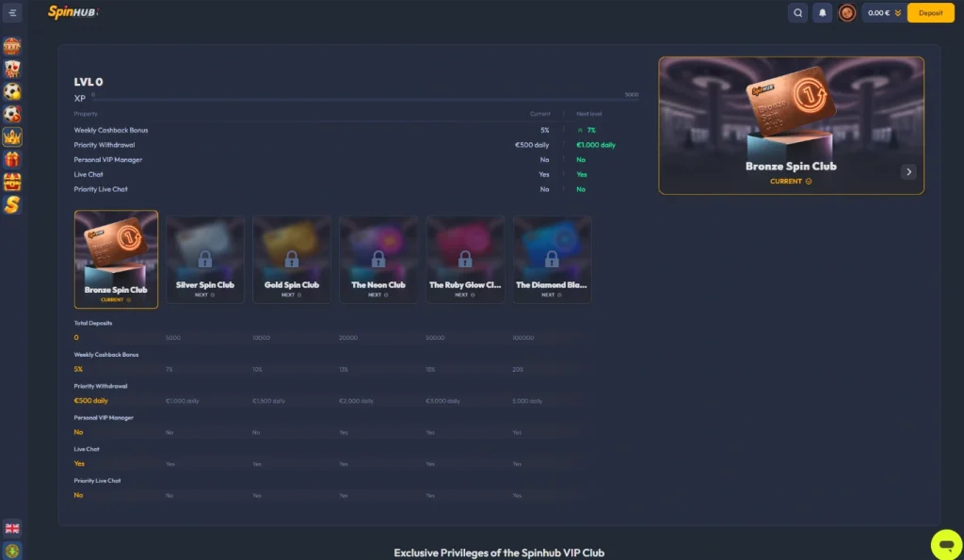Open the gift box promotions icon
This screenshot has width=964, height=560.
(11, 160)
